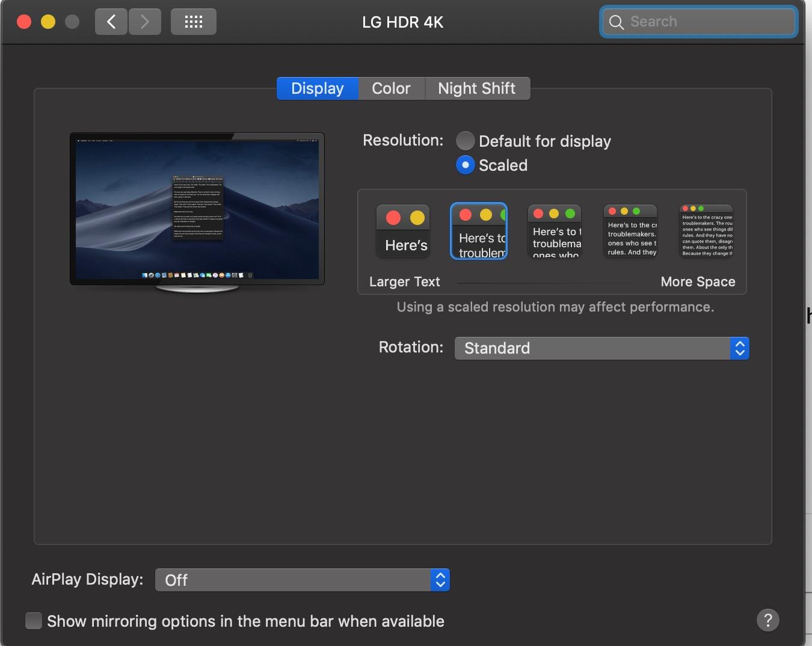The image size is (812, 646).
Task: Go back with the left arrow button
Action: click(111, 22)
